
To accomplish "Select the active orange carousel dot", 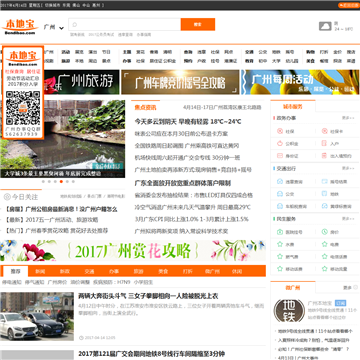I will point(61,182).
